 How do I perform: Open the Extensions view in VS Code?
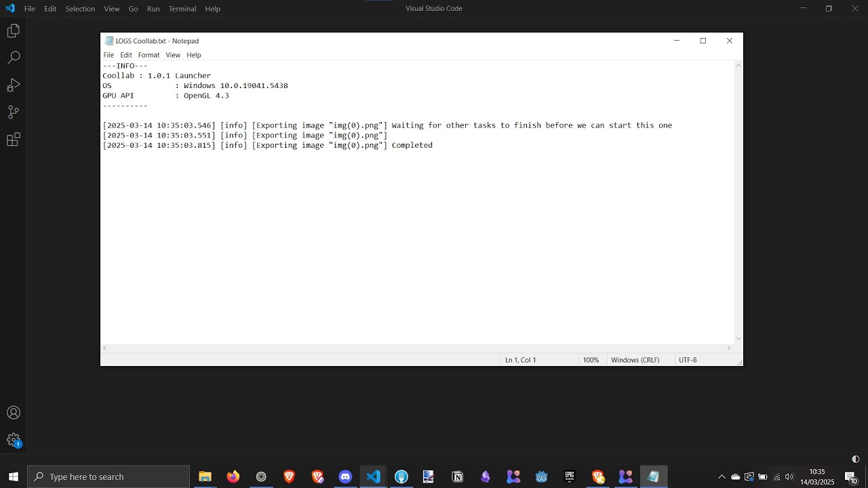(x=13, y=140)
